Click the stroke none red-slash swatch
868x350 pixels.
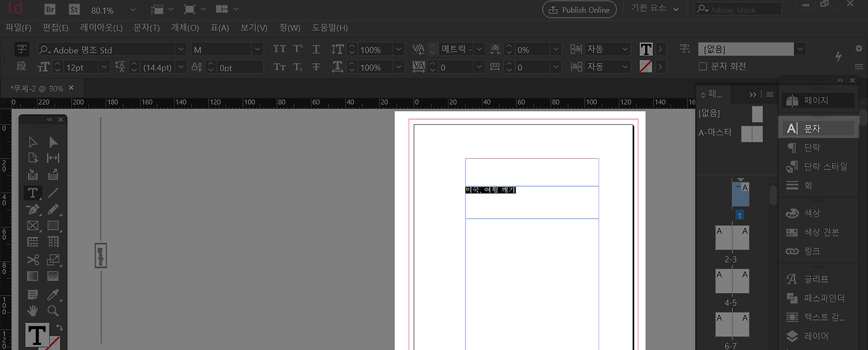point(646,66)
